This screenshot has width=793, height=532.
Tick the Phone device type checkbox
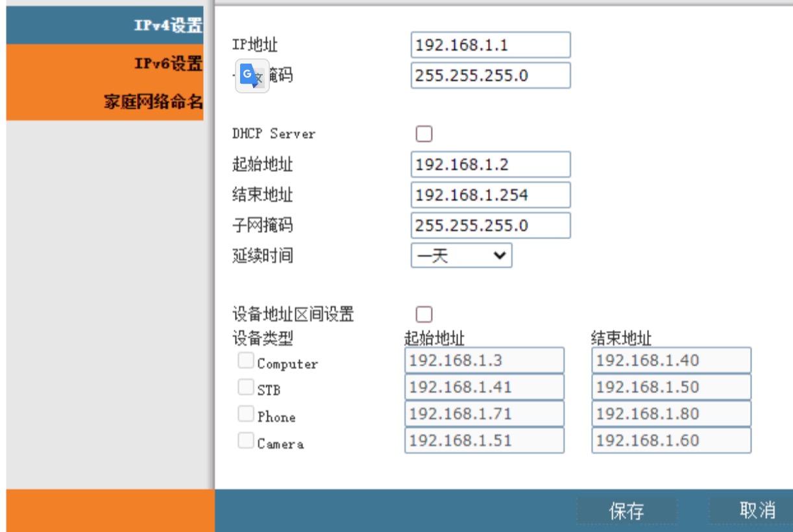[x=245, y=414]
